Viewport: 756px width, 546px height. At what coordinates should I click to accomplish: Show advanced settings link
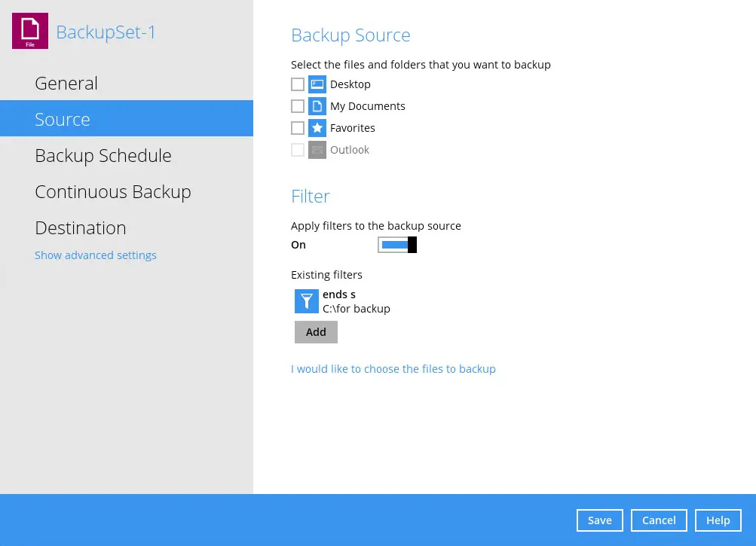[x=96, y=255]
